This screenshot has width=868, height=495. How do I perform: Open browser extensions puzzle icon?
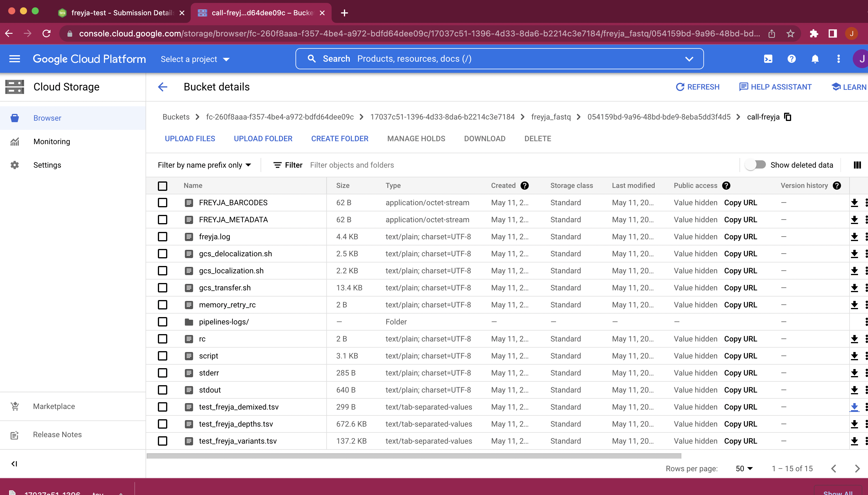click(x=814, y=33)
